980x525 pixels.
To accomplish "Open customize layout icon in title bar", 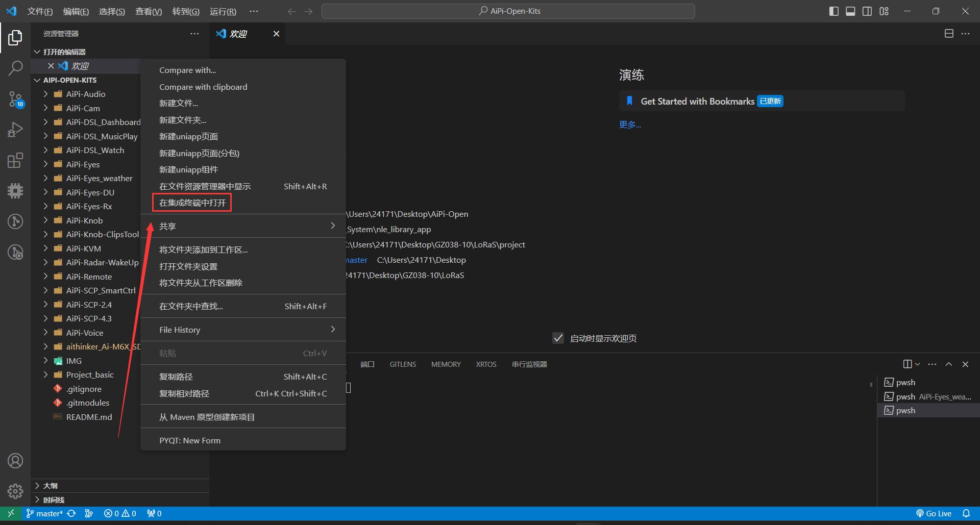I will tap(884, 11).
